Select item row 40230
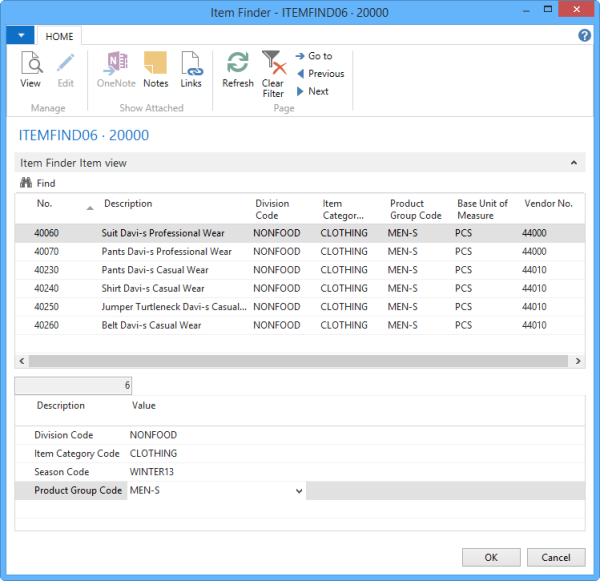 click(300, 270)
